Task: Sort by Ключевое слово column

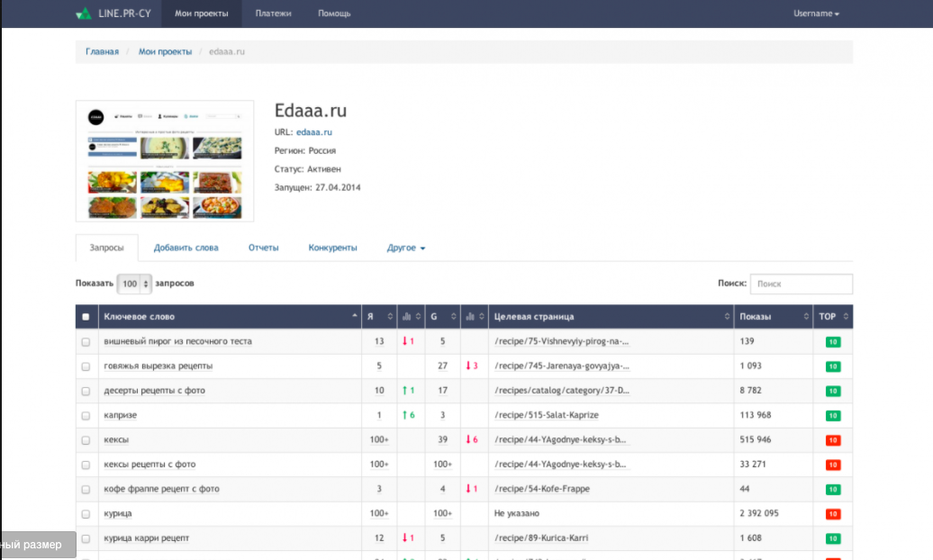Action: (230, 317)
